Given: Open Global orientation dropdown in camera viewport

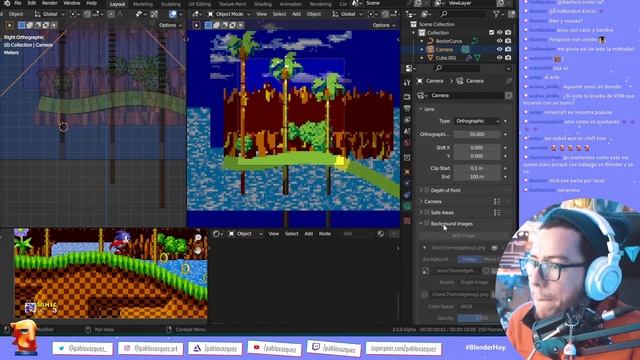Looking at the screenshot, I should tap(347, 14).
